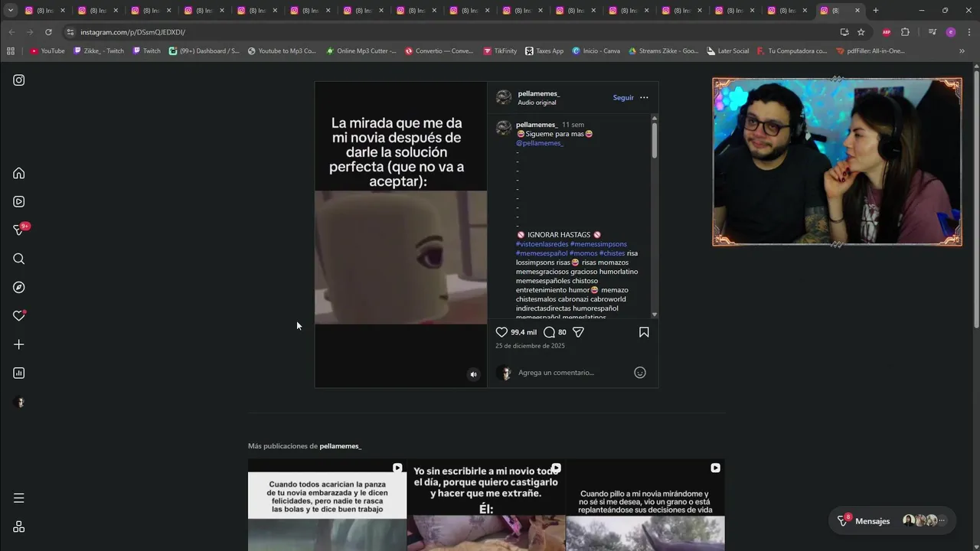Follow pellamemes_ with Seguir button
The width and height of the screenshot is (980, 551).
pyautogui.click(x=623, y=97)
